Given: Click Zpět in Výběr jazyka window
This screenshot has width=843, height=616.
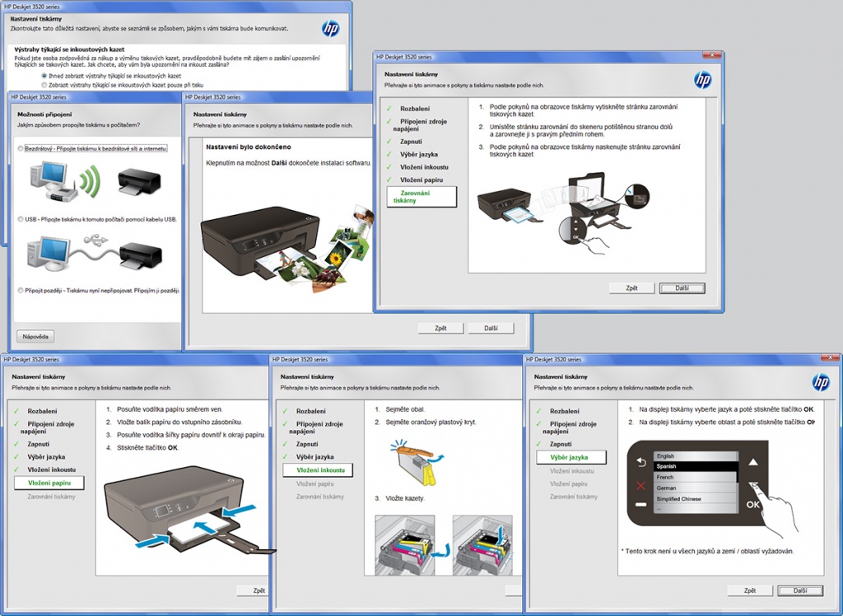Looking at the screenshot, I should tap(750, 590).
